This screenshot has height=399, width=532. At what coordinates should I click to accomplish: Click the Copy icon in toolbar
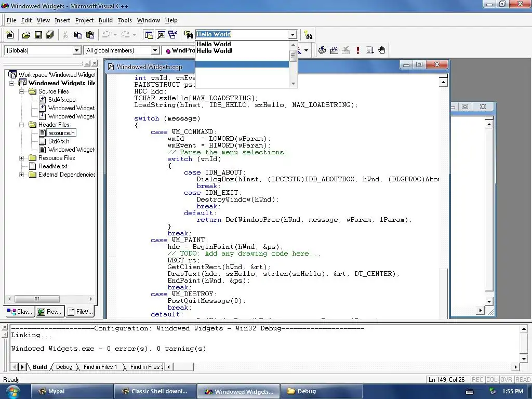click(78, 35)
